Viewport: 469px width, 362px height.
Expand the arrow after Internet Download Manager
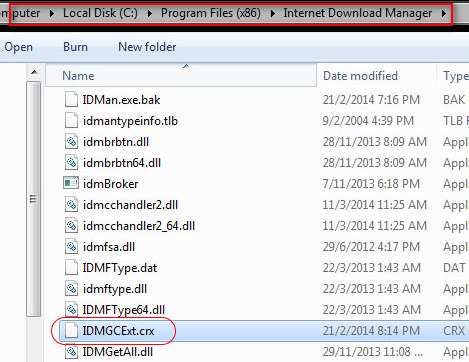pyautogui.click(x=444, y=13)
